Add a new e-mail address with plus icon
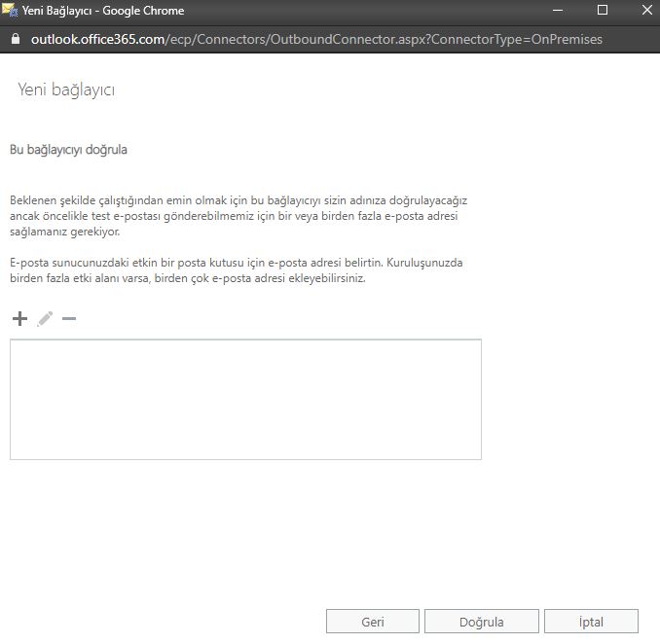Screen dimensions: 660x644 [x=19, y=318]
